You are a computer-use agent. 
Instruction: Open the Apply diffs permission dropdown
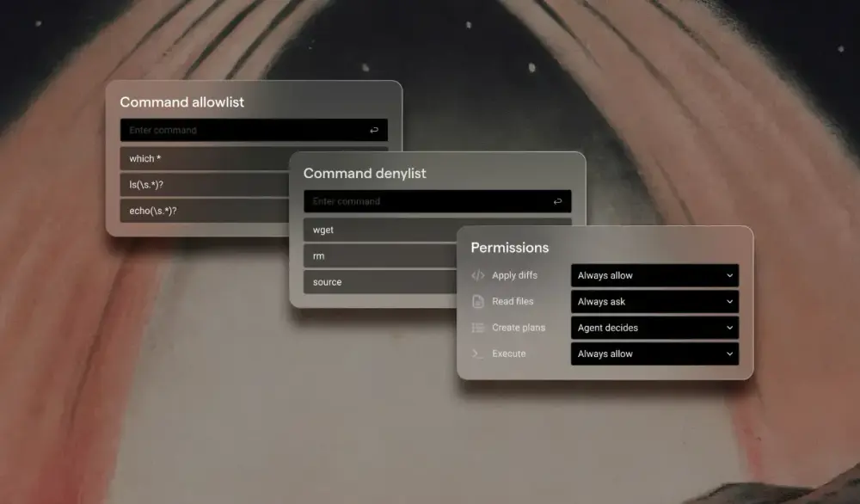coord(654,276)
